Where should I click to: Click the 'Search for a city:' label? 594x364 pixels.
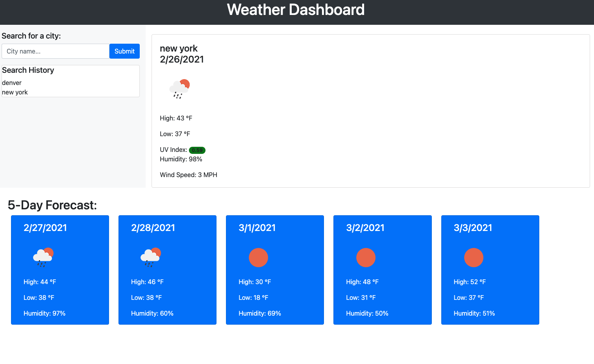[x=31, y=36]
